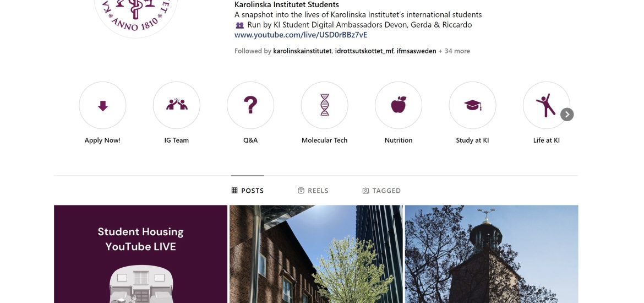Switch to the Posts tab
The image size is (644, 303).
248,191
